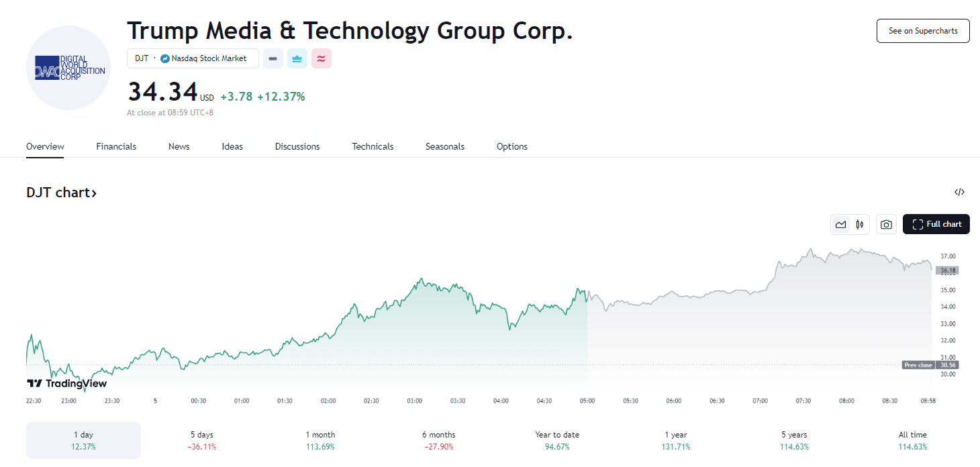The image size is (980, 467).
Task: Open the Full chart view
Action: click(936, 224)
